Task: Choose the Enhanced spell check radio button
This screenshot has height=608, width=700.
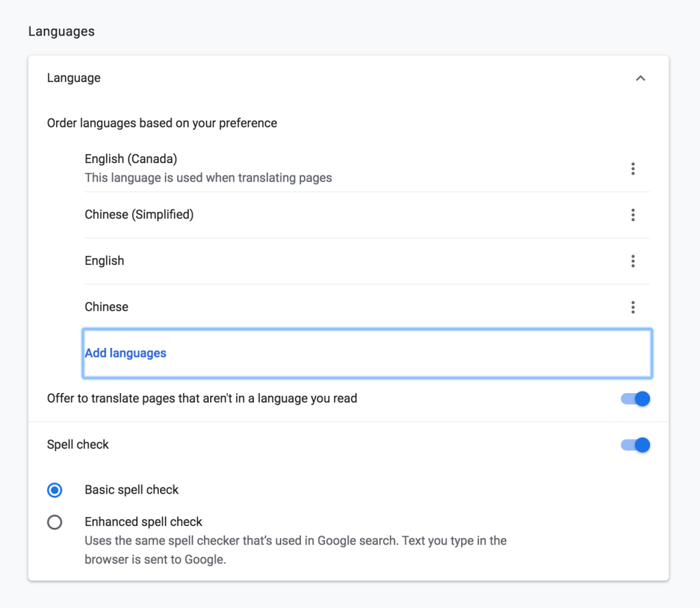Action: point(55,522)
